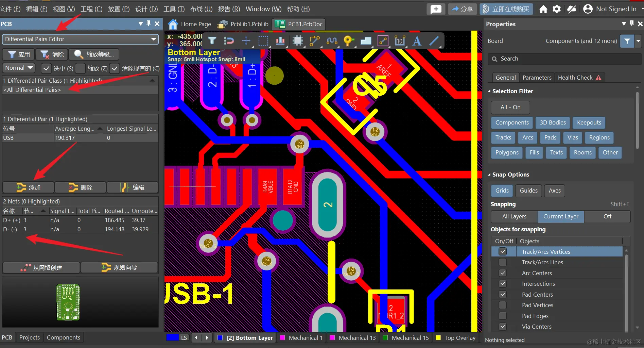Enable Pad Vertices snapping
The image size is (644, 348).
(502, 305)
